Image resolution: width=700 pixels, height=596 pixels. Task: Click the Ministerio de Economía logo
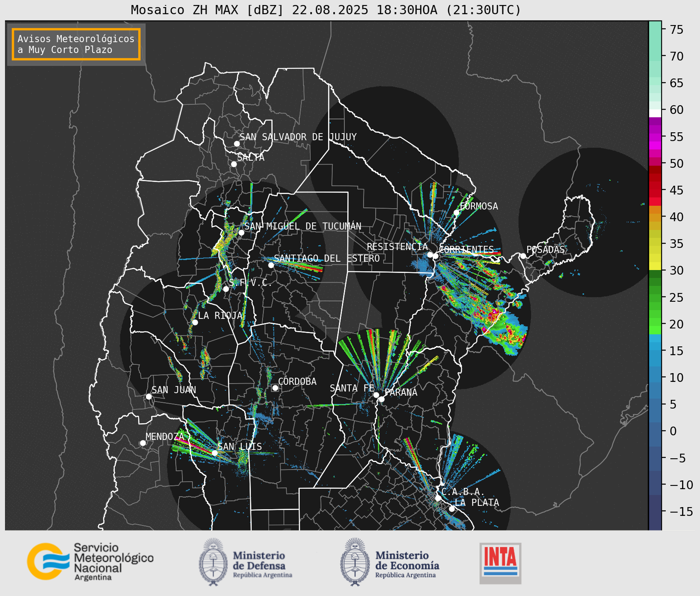point(389,562)
